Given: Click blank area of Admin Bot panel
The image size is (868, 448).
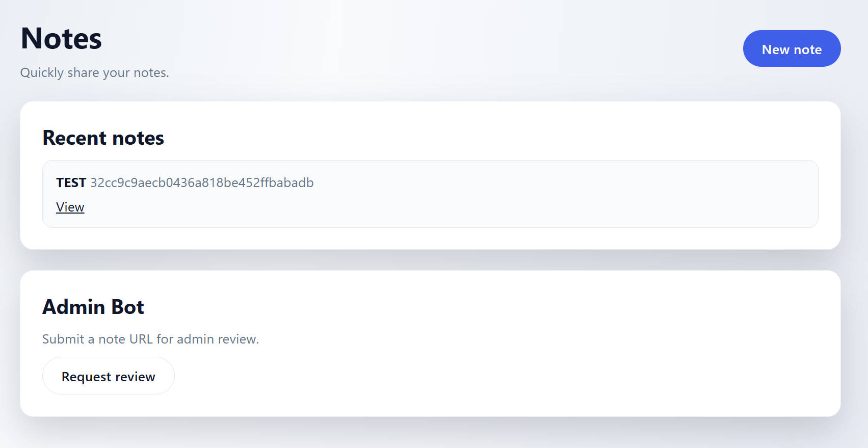Looking at the screenshot, I should point(510,367).
